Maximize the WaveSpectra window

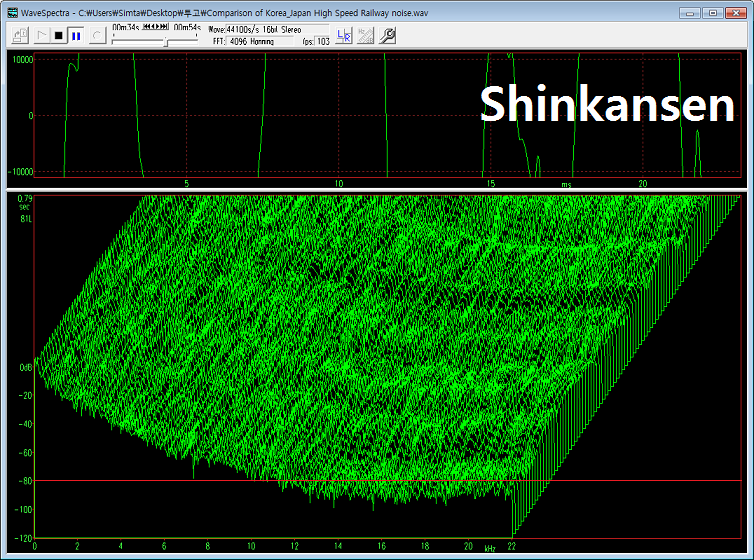pyautogui.click(x=713, y=11)
